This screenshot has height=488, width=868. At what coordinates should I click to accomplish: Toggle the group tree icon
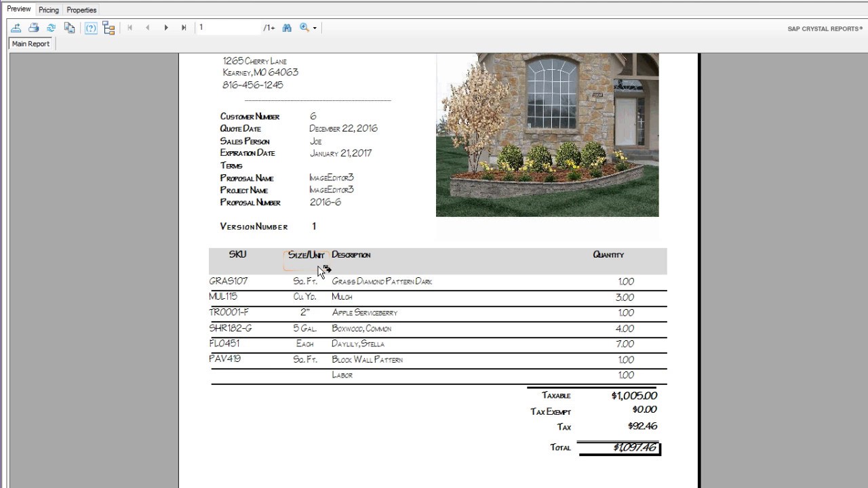click(x=108, y=28)
